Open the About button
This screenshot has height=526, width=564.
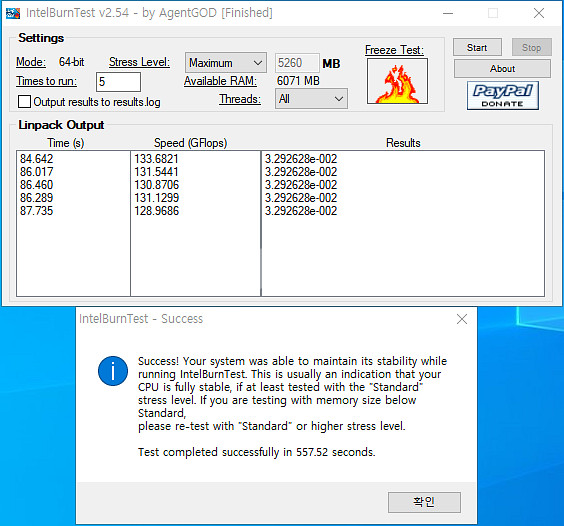click(502, 68)
